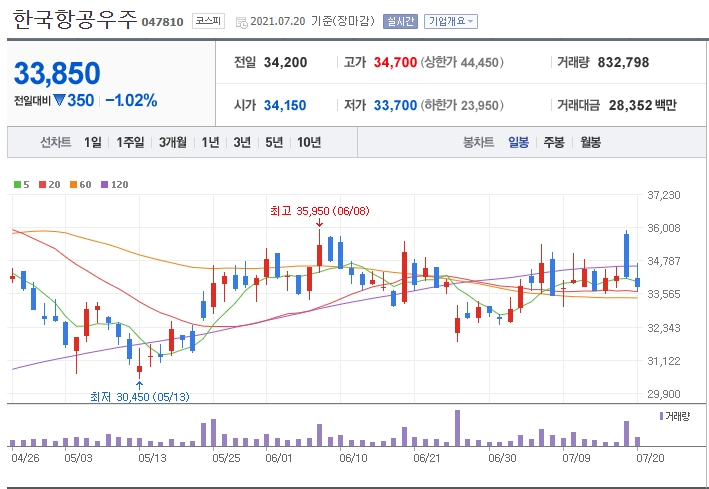Click the low price 33,700
This screenshot has width=709, height=489.
pyautogui.click(x=395, y=105)
